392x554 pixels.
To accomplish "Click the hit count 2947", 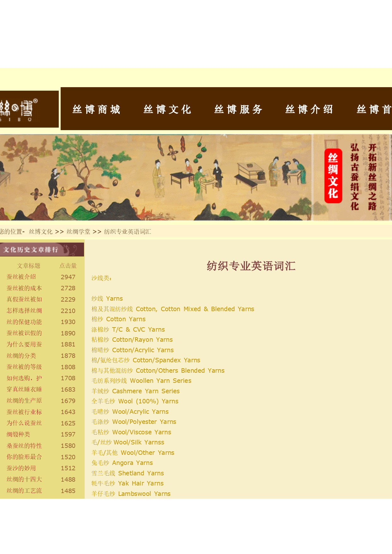I will pyautogui.click(x=68, y=277).
